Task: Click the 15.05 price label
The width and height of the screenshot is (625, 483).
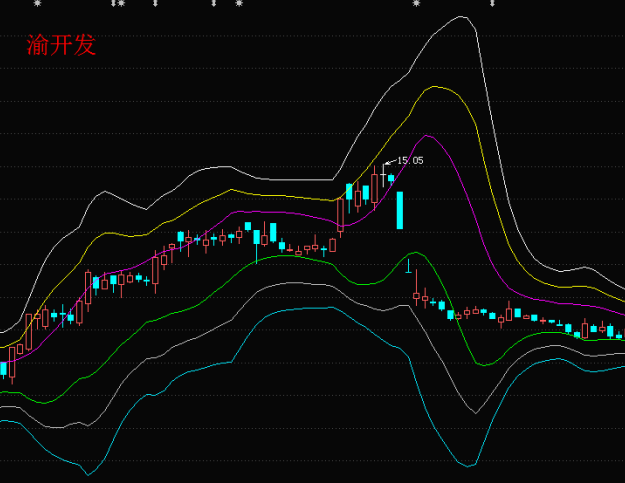Action: (410, 160)
